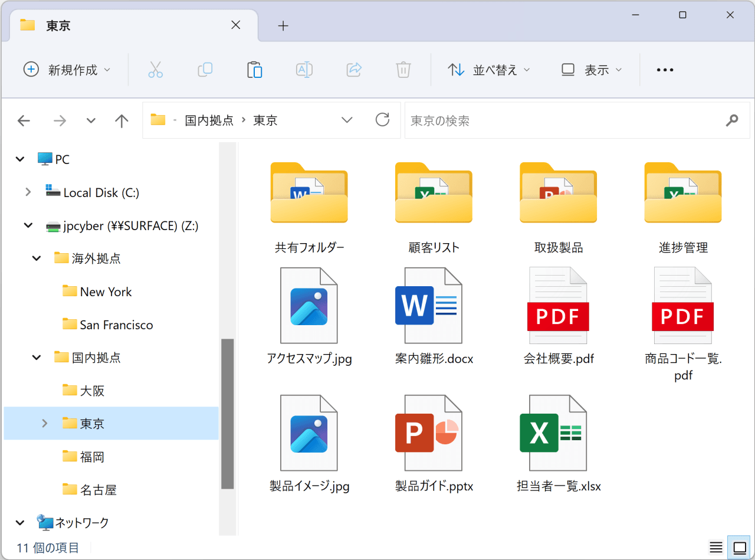Click the sidebar vertical scrollbar thumb
This screenshot has width=755, height=560.
click(228, 413)
